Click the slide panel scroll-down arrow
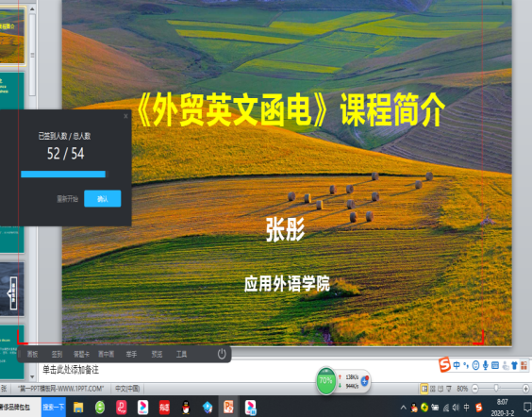 click(32, 376)
